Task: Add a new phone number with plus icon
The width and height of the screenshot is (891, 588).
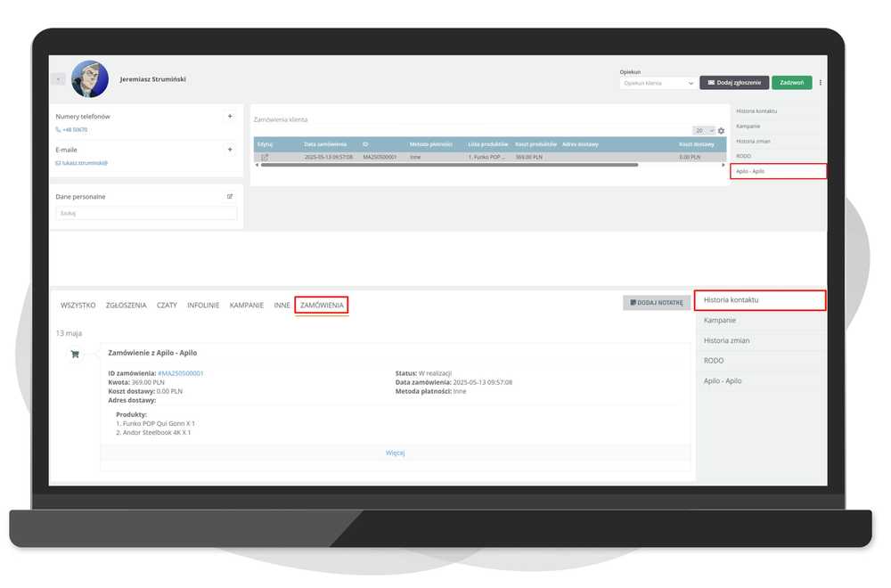Action: point(230,116)
